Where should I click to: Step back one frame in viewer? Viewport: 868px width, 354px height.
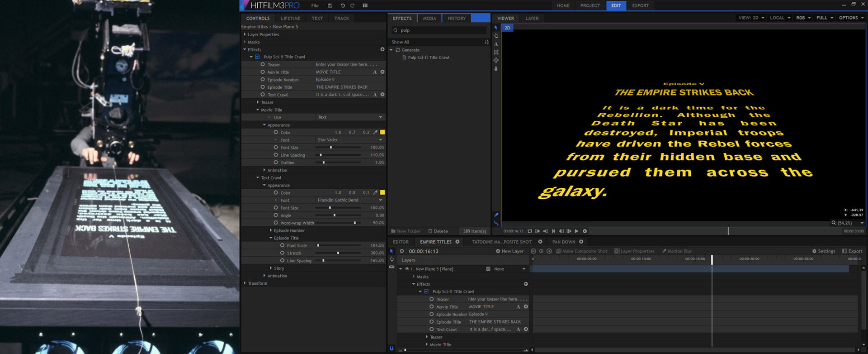pos(561,231)
